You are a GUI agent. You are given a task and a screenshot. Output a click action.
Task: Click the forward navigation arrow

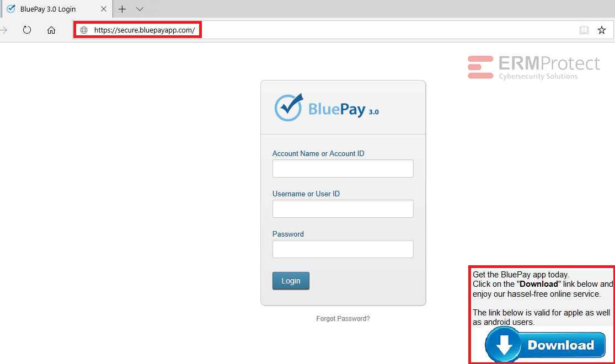[x=3, y=30]
